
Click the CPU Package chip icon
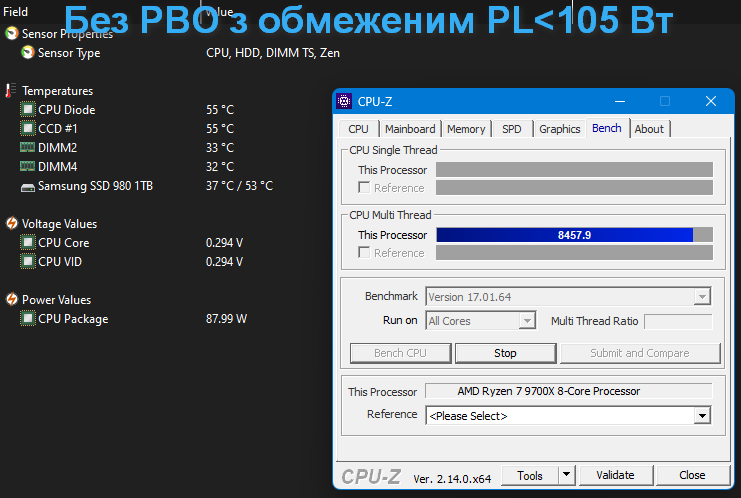pos(28,319)
